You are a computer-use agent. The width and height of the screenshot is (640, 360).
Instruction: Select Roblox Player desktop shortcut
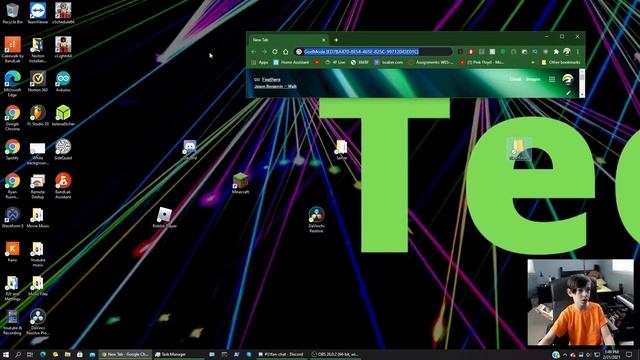pos(164,217)
